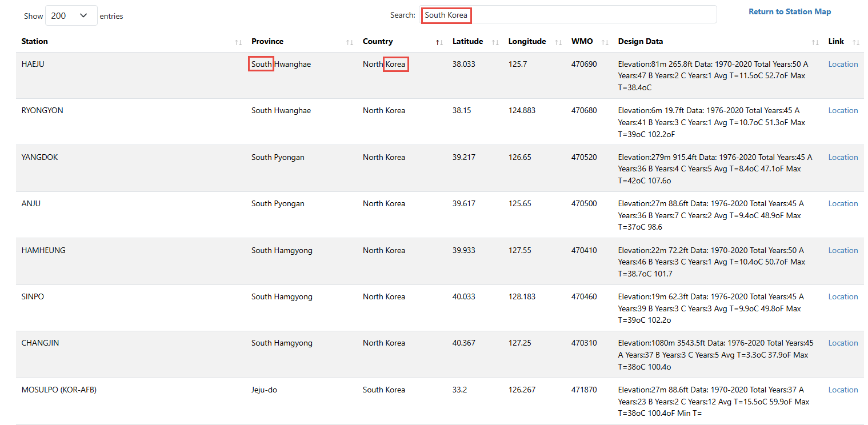Open Location link for HAEJU station
The height and width of the screenshot is (425, 868).
[x=843, y=65]
